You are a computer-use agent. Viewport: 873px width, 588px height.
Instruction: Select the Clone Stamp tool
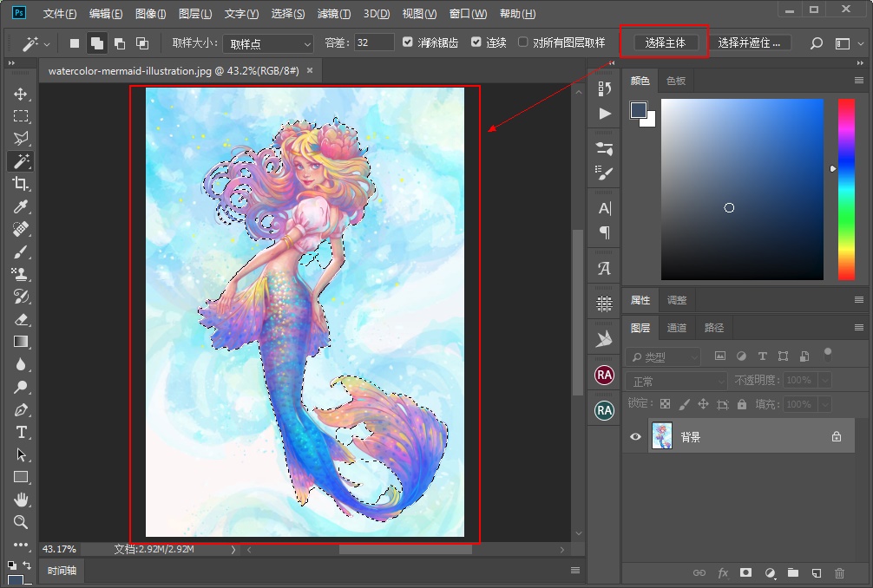(x=21, y=274)
